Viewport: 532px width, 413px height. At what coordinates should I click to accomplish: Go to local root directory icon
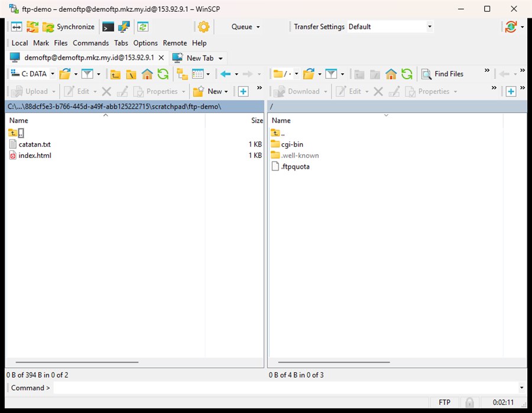pos(131,74)
